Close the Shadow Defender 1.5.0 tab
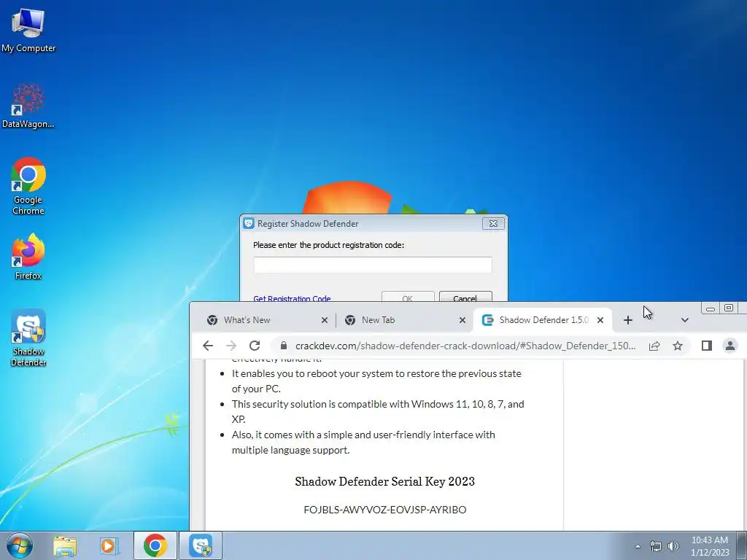The width and height of the screenshot is (747, 560). [600, 320]
